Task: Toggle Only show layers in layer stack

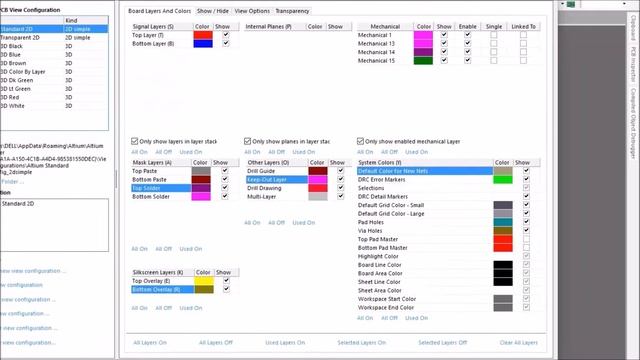Action: (x=134, y=141)
